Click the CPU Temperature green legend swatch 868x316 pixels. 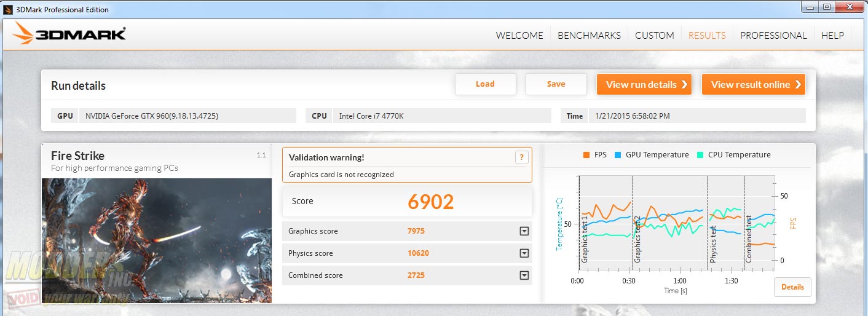[x=700, y=155]
